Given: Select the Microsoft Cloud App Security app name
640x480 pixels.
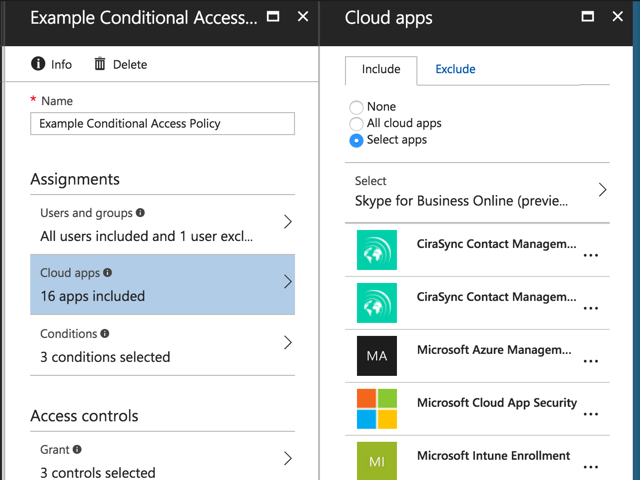Looking at the screenshot, I should coord(497,403).
